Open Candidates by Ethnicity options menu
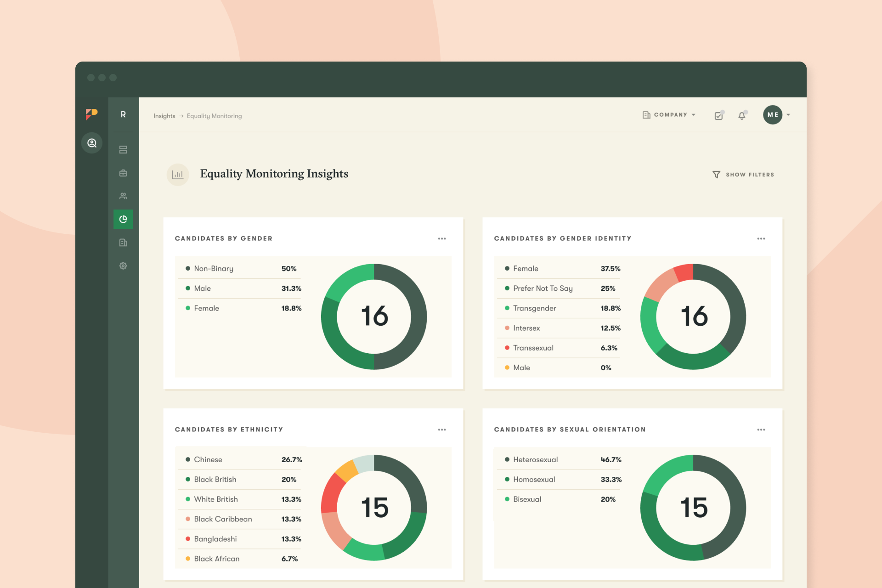This screenshot has width=882, height=588. [442, 430]
